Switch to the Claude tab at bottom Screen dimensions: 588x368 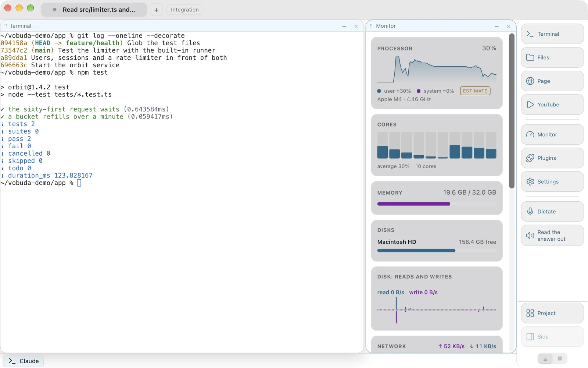24,361
